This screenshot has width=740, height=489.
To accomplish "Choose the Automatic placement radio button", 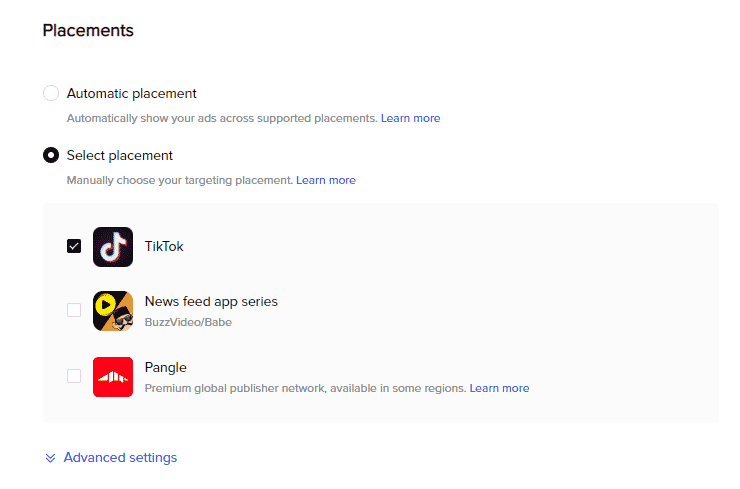I will click(x=51, y=93).
